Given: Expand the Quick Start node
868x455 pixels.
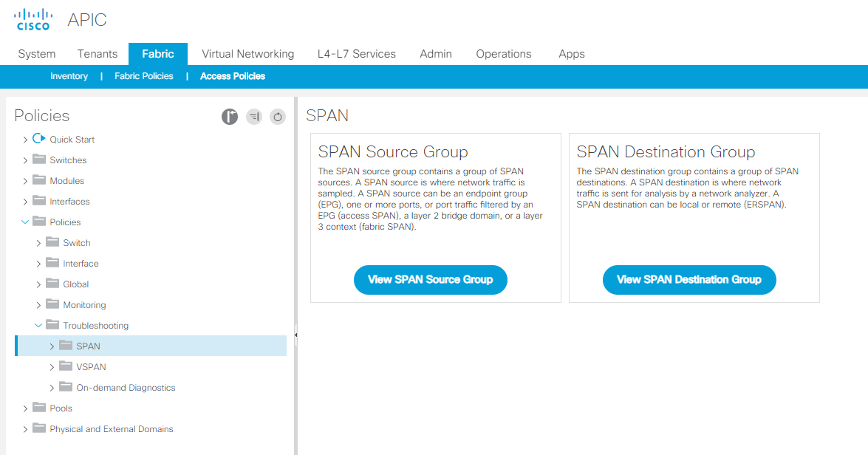Looking at the screenshot, I should click(25, 140).
